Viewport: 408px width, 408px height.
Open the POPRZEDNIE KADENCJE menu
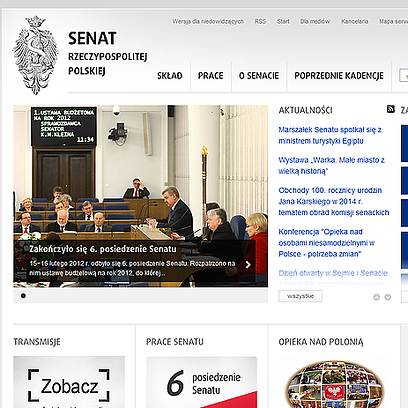point(339,76)
